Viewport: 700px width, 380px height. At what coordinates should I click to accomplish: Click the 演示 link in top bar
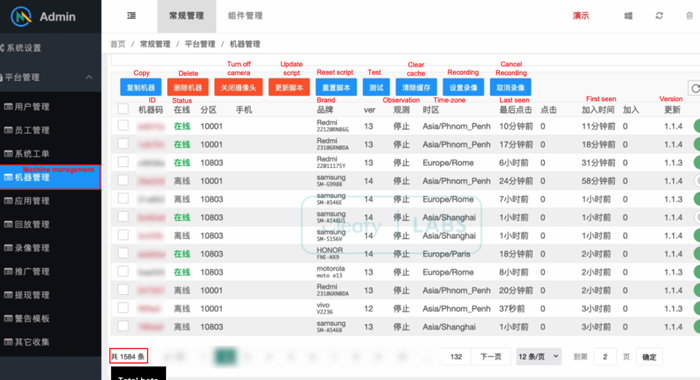click(x=581, y=16)
